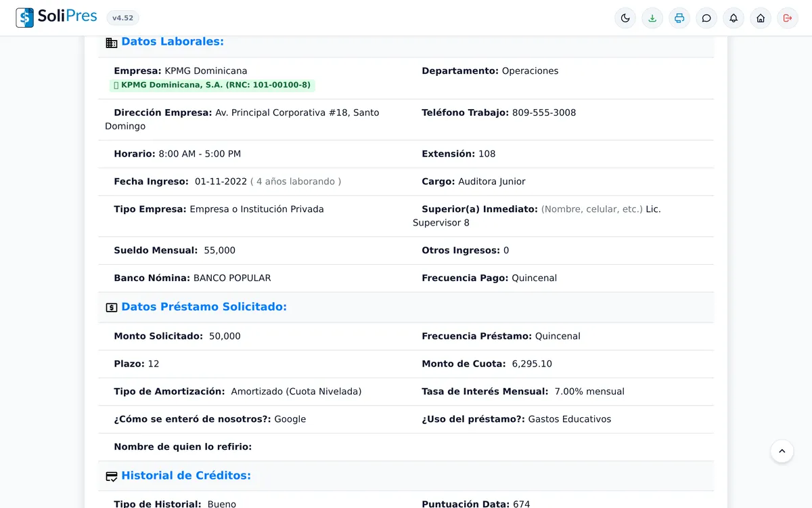Click the Sueldo Mensual value 55,000
The image size is (812, 508).
(x=219, y=251)
